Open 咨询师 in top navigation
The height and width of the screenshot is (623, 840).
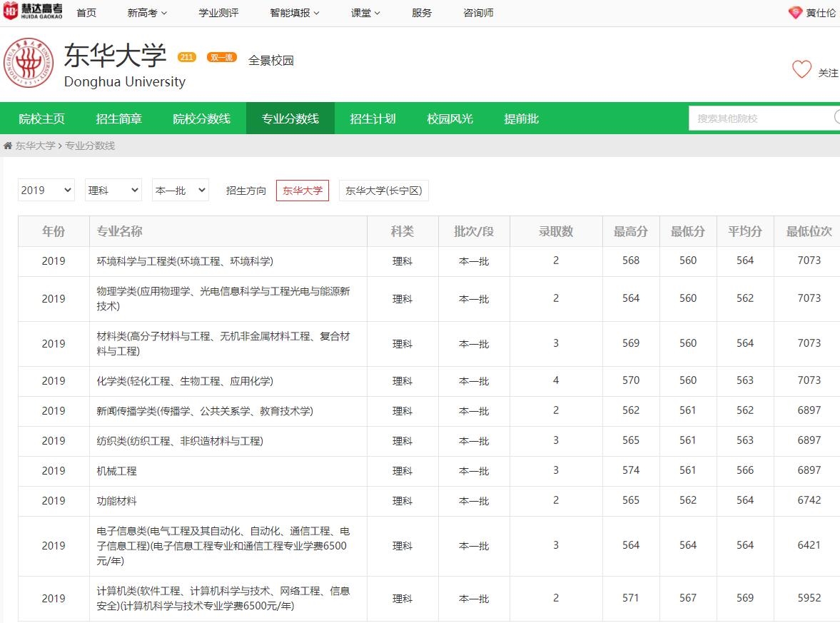[478, 13]
